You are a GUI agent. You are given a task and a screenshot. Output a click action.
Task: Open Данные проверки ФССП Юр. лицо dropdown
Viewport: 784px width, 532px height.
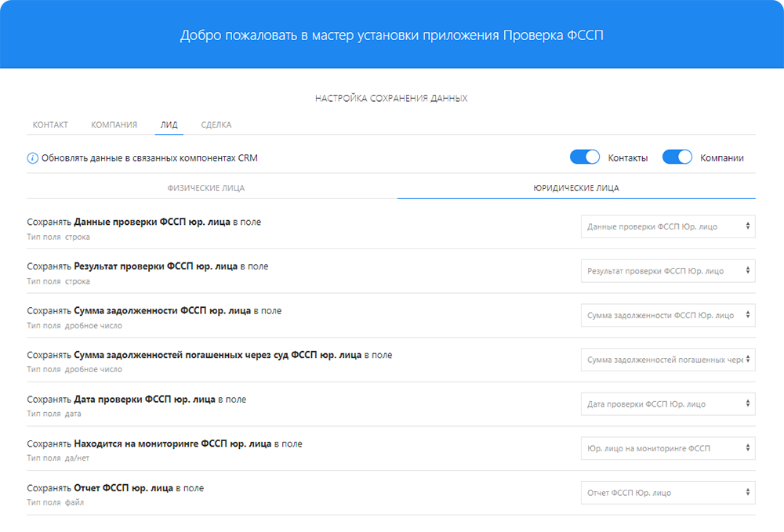pos(668,226)
